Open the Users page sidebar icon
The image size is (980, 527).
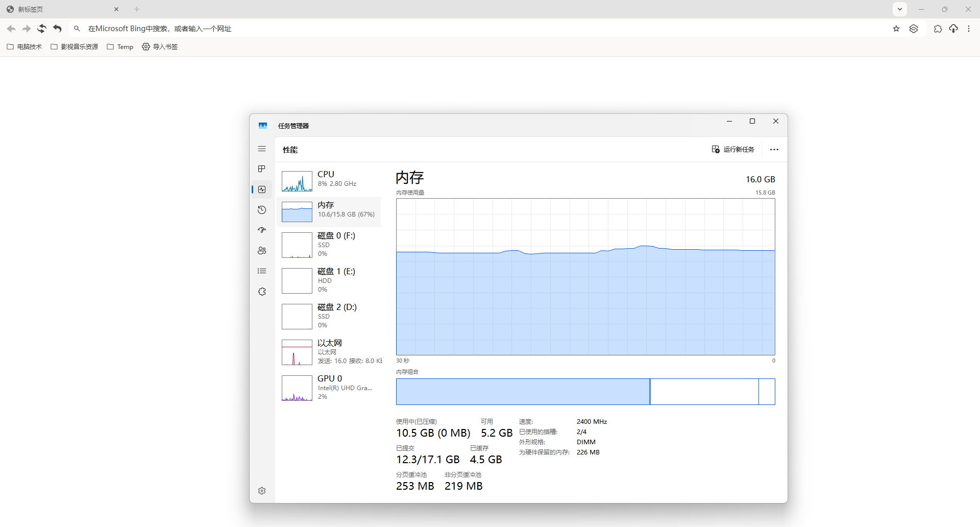[262, 251]
